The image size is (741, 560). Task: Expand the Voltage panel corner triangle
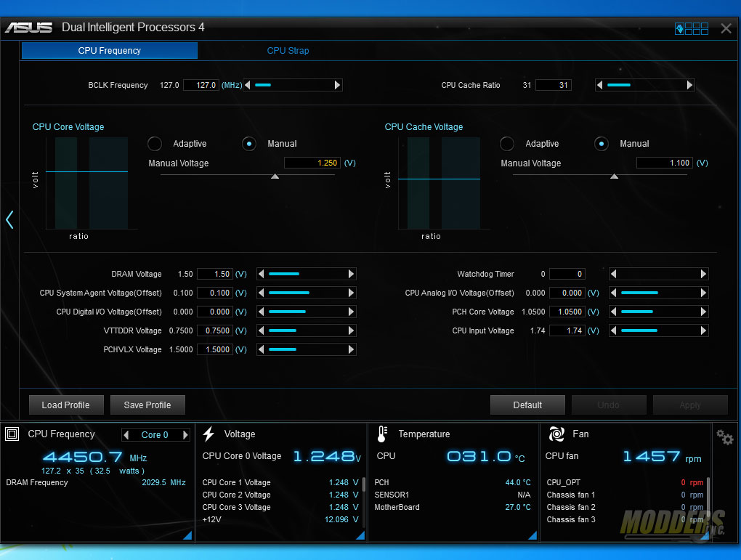[360, 535]
